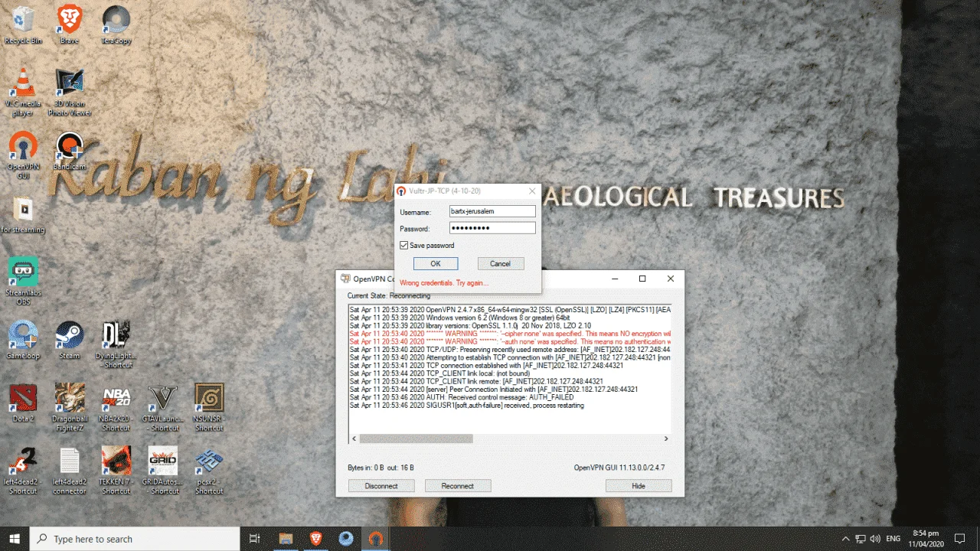Open the GRID Autosport shortcut icon

162,471
